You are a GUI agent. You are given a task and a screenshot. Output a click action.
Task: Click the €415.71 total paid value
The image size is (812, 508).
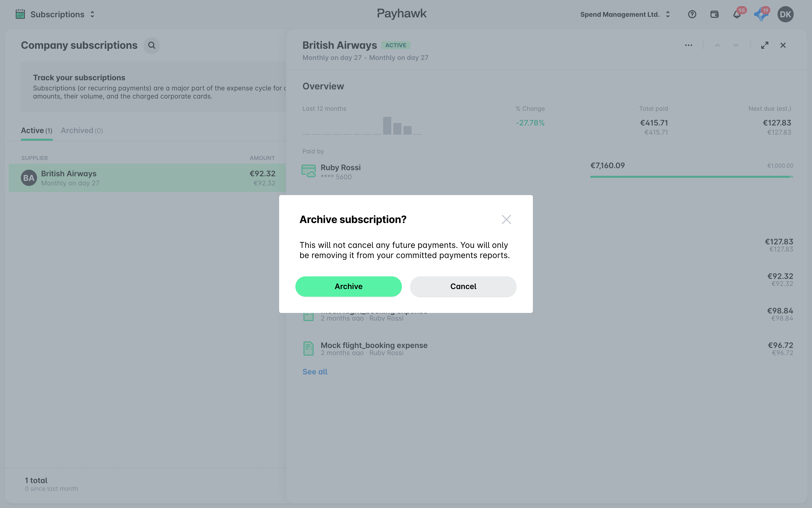pos(654,123)
